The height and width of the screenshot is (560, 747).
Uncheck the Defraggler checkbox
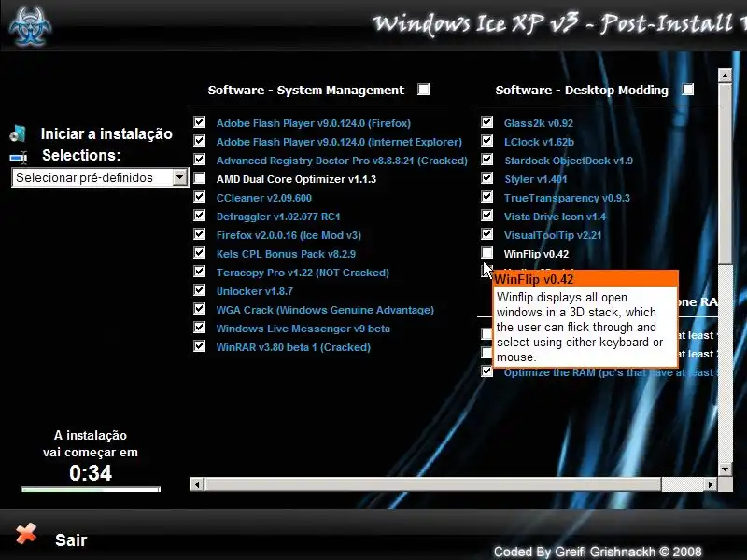click(200, 216)
